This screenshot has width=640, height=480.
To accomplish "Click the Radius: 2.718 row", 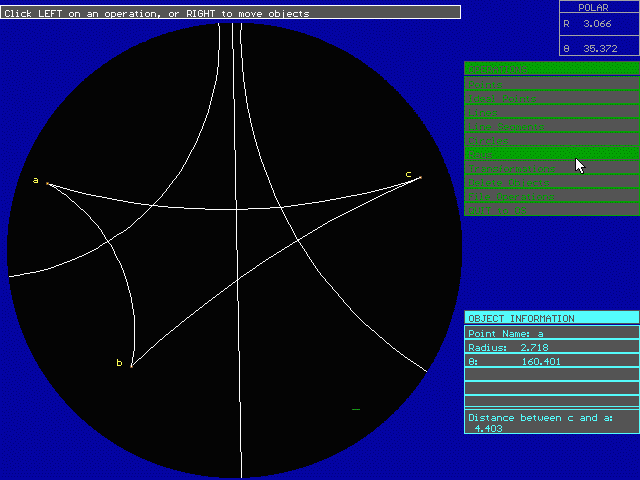I will [552, 347].
